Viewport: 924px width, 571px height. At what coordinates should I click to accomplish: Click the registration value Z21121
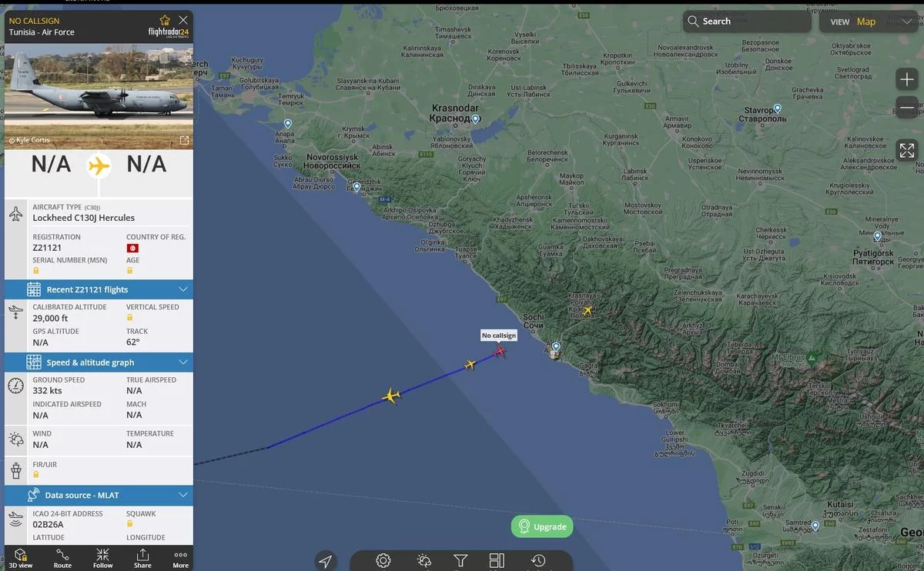(47, 248)
